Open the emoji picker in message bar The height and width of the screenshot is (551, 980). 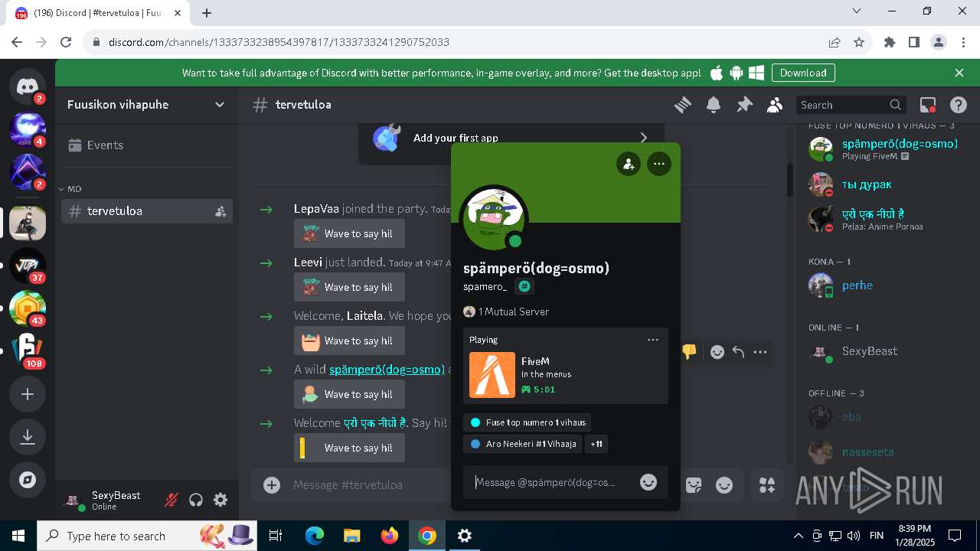pos(724,484)
